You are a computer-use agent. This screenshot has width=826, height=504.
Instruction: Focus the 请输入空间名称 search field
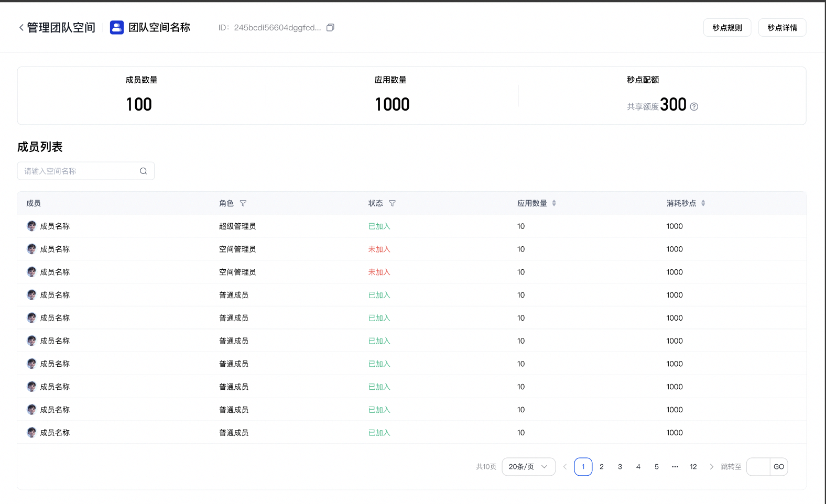(79, 171)
